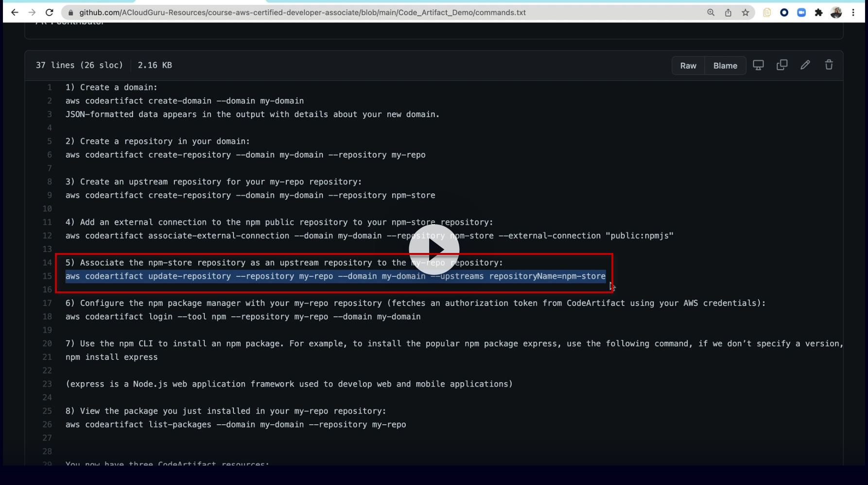Select line number 6
This screenshot has width=868, height=485.
click(x=50, y=155)
